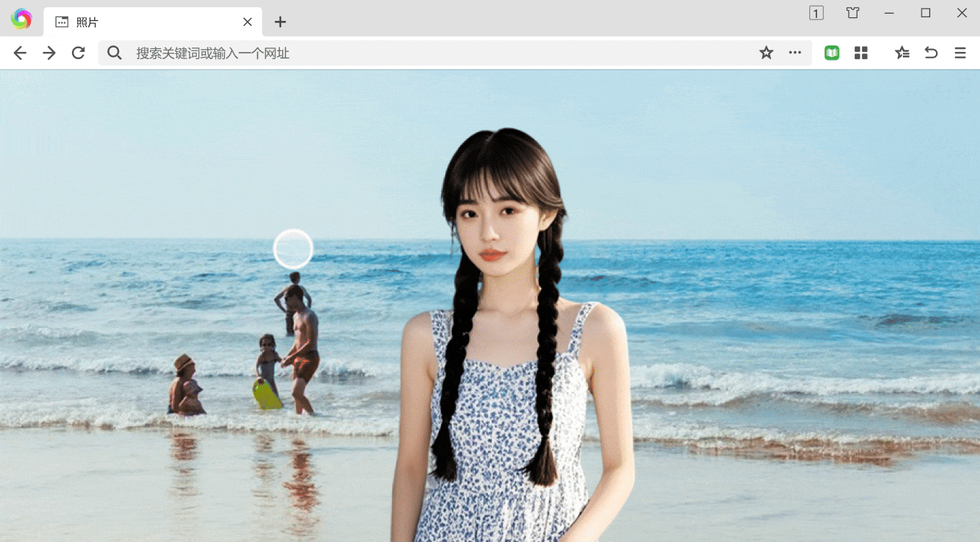Click the green book extension icon
This screenshot has width=980, height=542.
coord(832,53)
